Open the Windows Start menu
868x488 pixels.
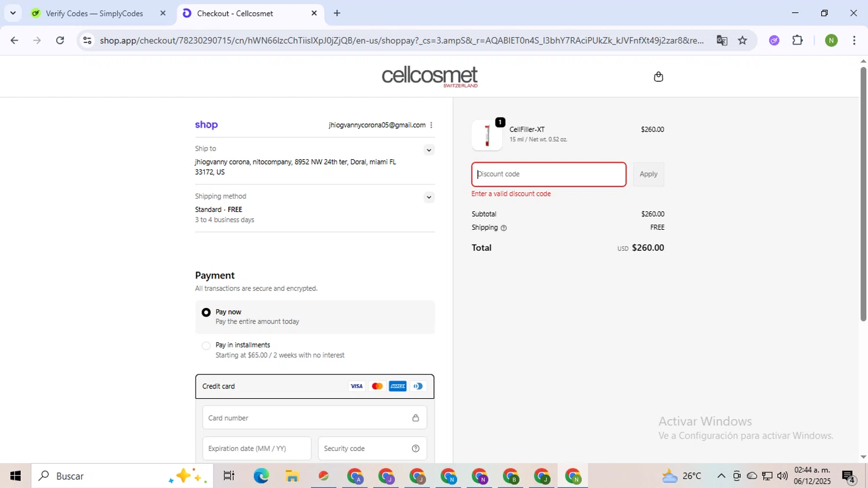[16, 476]
